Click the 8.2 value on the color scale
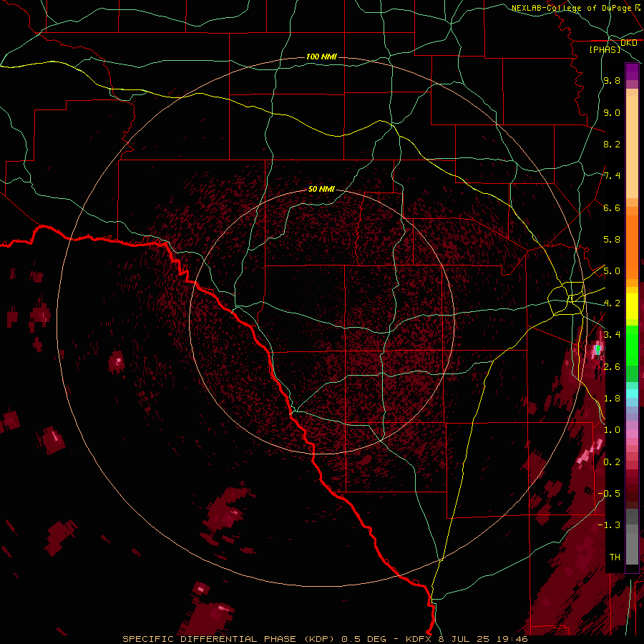The width and height of the screenshot is (644, 644). [x=612, y=144]
